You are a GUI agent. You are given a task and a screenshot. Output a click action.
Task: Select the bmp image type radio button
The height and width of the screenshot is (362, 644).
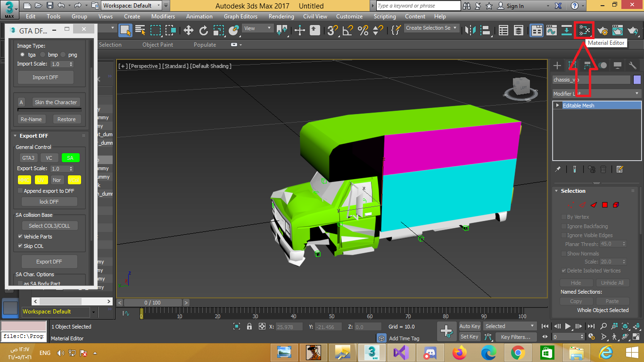pyautogui.click(x=43, y=54)
